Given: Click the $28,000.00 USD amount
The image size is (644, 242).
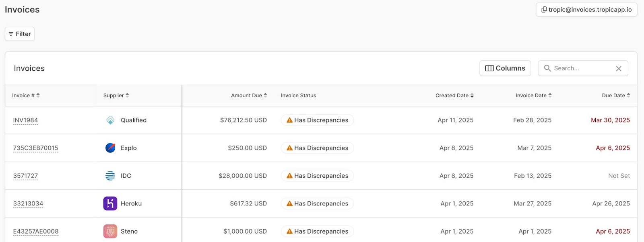Looking at the screenshot, I should click(243, 176).
